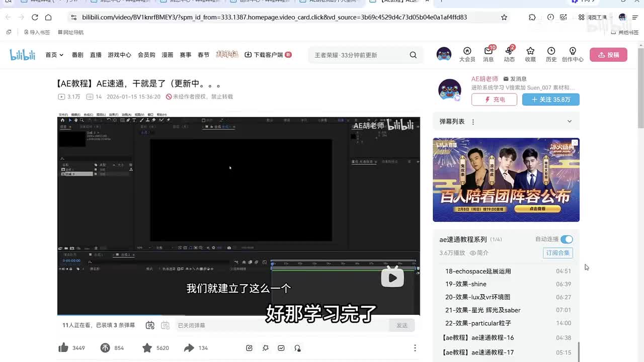Click the headset lock icon under video

[x=297, y=348]
